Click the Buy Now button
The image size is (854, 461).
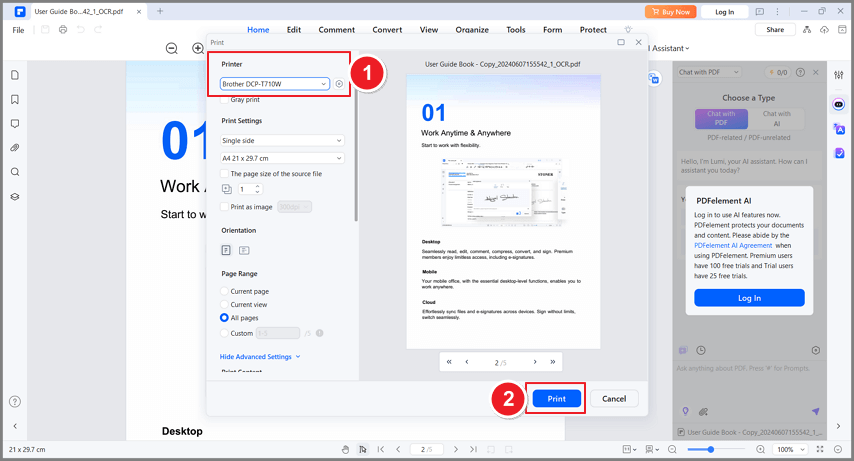coord(670,11)
